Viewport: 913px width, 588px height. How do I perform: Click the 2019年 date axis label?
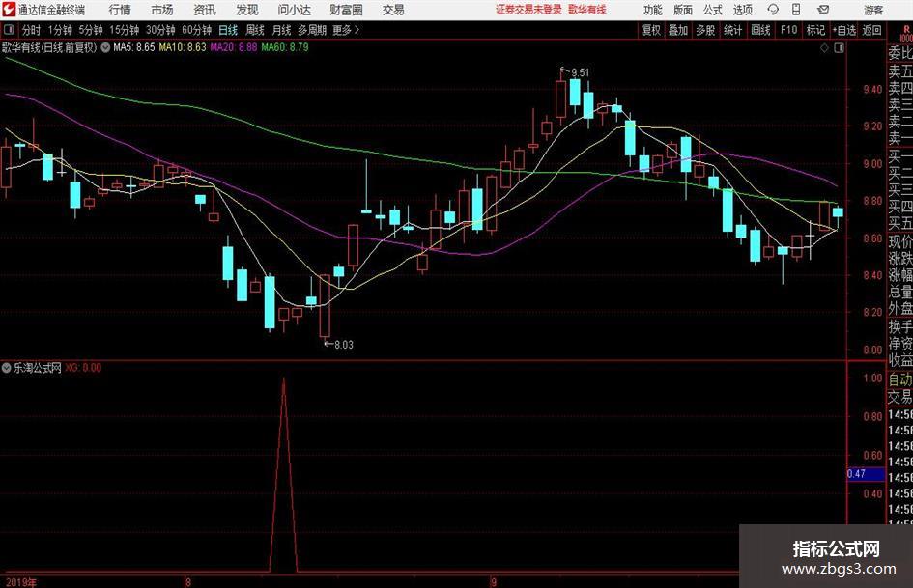[21, 582]
